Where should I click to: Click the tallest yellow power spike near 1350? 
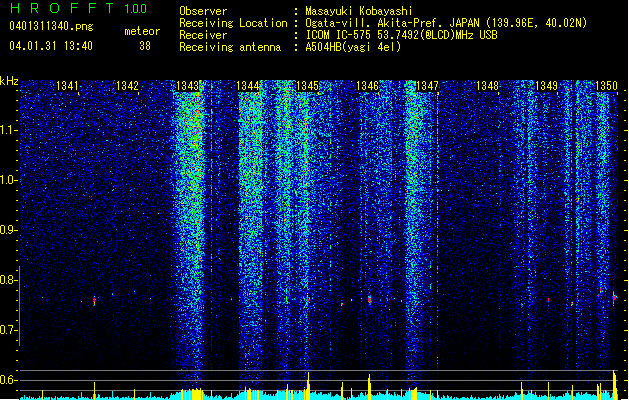615,385
